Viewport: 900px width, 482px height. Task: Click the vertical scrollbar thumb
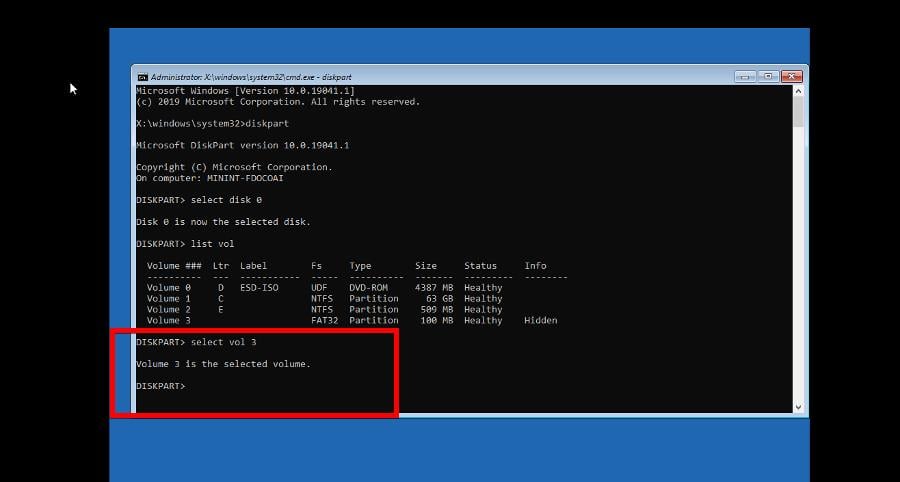pyautogui.click(x=798, y=112)
